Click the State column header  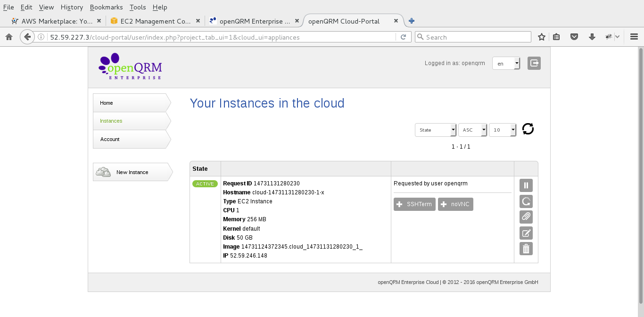click(200, 169)
